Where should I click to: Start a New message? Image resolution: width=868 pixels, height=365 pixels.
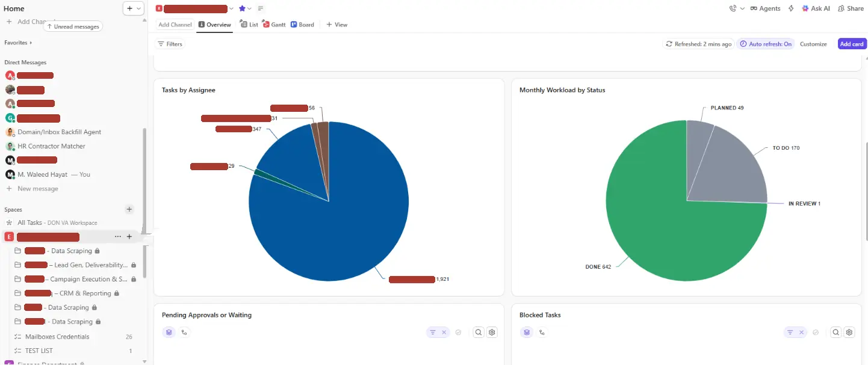38,189
